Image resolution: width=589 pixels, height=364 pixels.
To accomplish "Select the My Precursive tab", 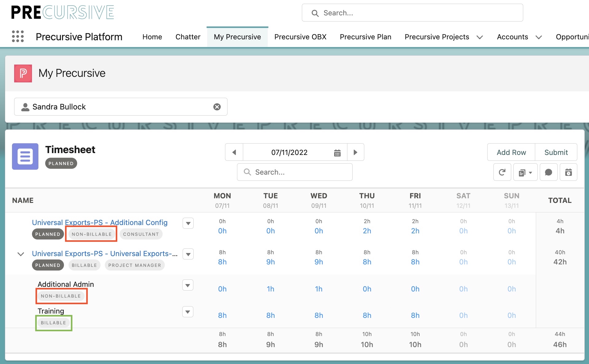I will [x=237, y=37].
